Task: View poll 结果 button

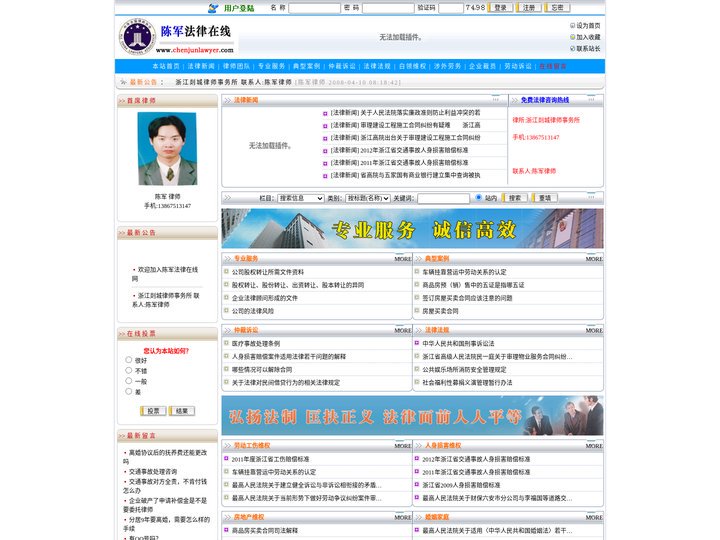Action: tap(182, 411)
